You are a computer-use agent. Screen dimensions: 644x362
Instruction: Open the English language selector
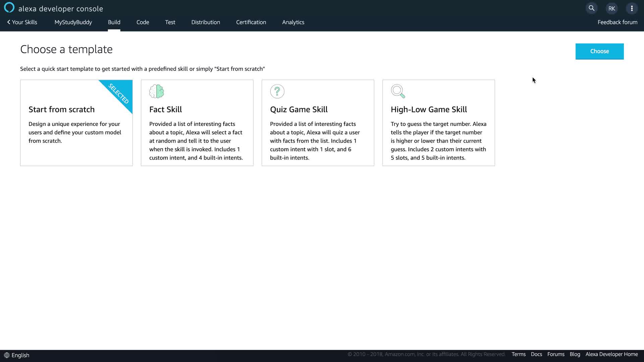click(x=20, y=355)
